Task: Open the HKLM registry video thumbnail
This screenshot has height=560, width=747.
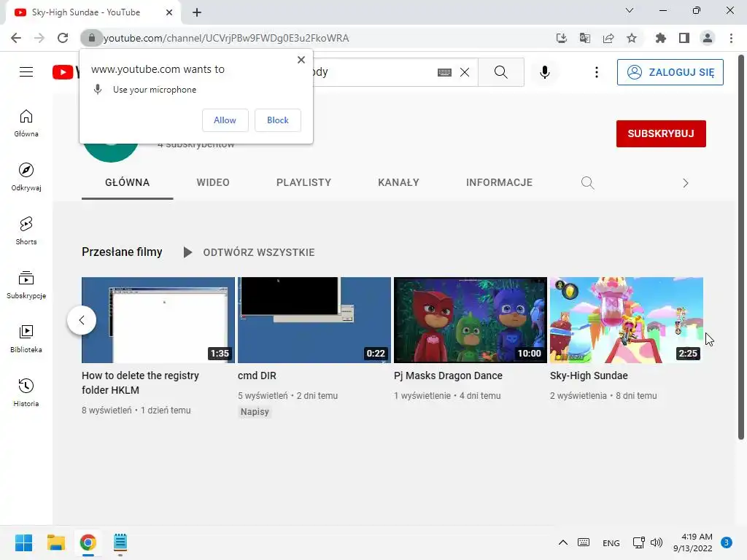Action: pos(158,320)
